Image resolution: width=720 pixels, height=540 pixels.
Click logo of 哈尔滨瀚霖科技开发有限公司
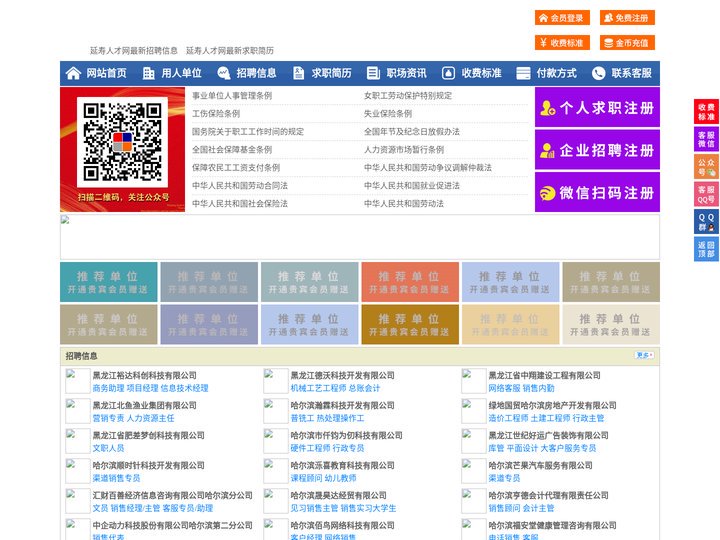click(276, 411)
